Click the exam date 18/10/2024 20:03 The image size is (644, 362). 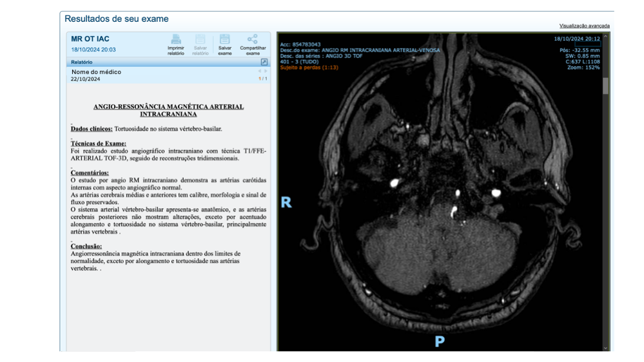93,49
